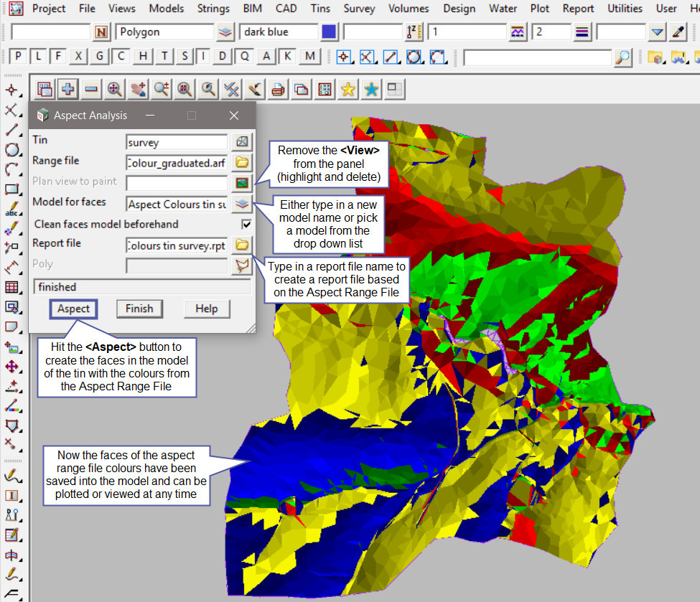
Task: Toggle Clean faces model beforehand checkbox
Action: (x=247, y=225)
